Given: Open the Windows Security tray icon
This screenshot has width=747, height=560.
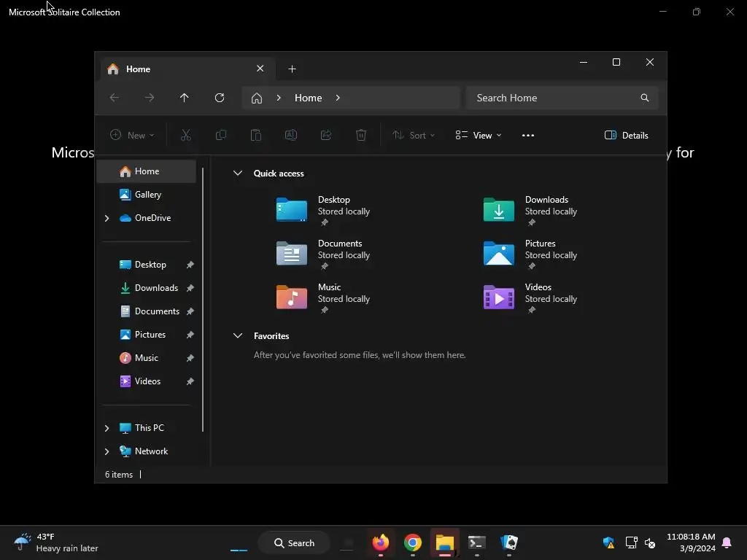Looking at the screenshot, I should click(608, 542).
